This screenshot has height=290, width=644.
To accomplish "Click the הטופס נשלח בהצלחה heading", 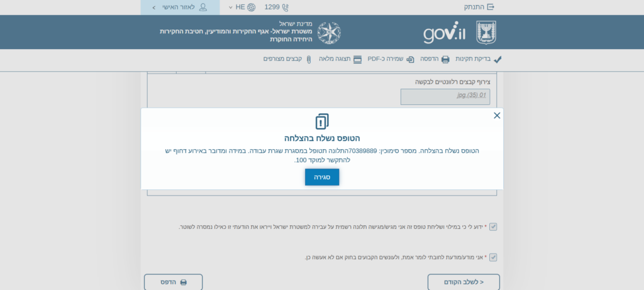I will tap(322, 138).
